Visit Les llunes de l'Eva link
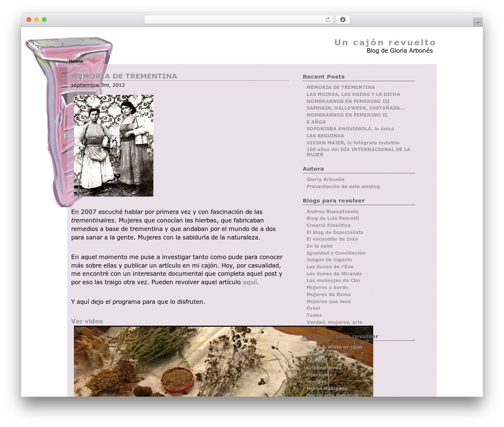The width and height of the screenshot is (504, 427). click(330, 267)
